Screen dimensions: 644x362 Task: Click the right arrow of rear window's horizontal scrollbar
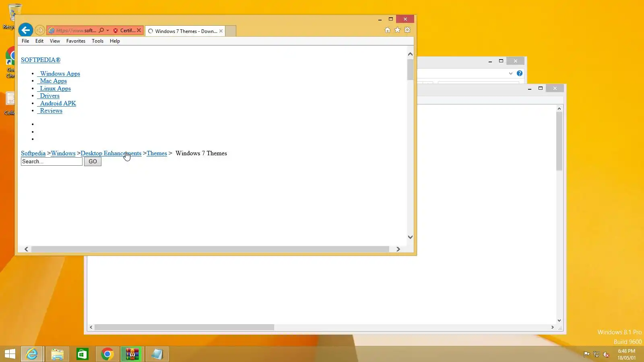pos(553,327)
